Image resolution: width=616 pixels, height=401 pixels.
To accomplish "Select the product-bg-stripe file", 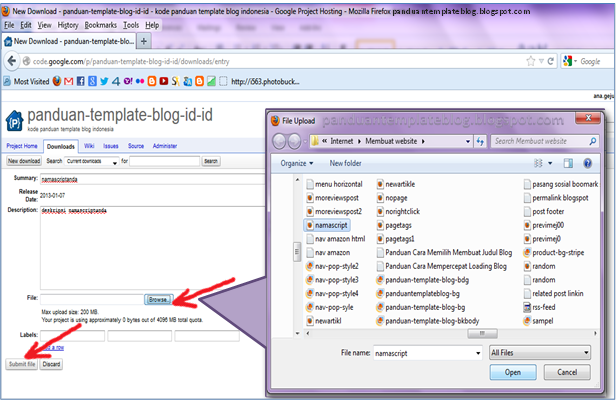I will 554,253.
